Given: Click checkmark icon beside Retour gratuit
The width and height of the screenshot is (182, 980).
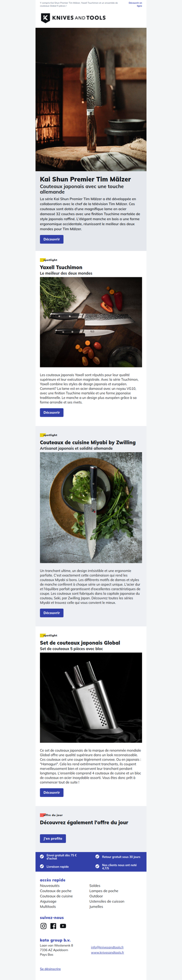Looking at the screenshot, I should (x=97, y=857).
